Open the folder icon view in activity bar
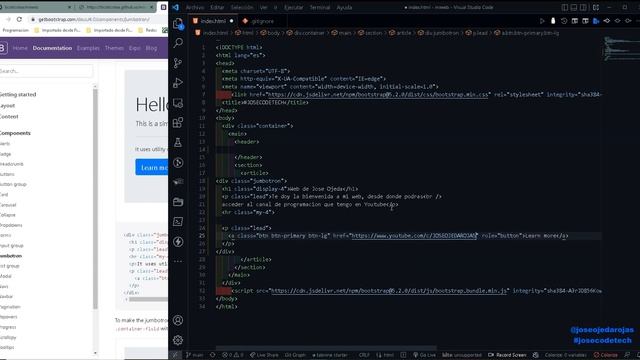Image resolution: width=640 pixels, height=360 pixels. pos(178,202)
